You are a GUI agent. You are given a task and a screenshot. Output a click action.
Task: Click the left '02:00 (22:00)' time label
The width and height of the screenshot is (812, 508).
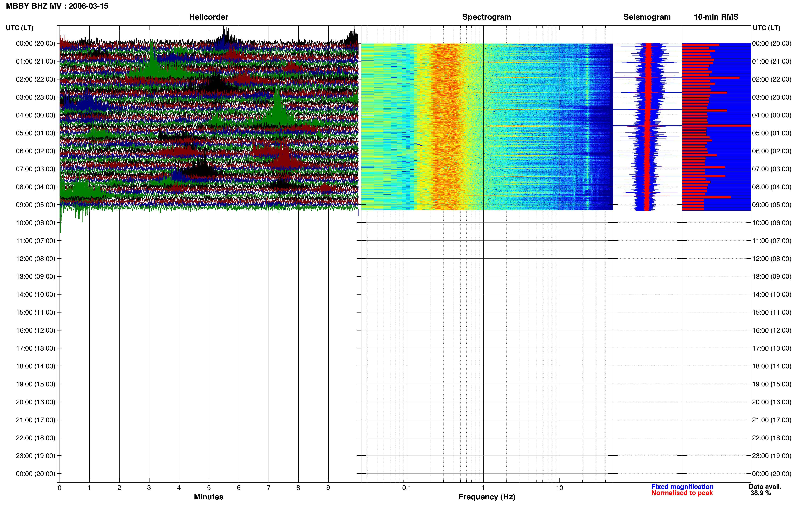coord(36,79)
